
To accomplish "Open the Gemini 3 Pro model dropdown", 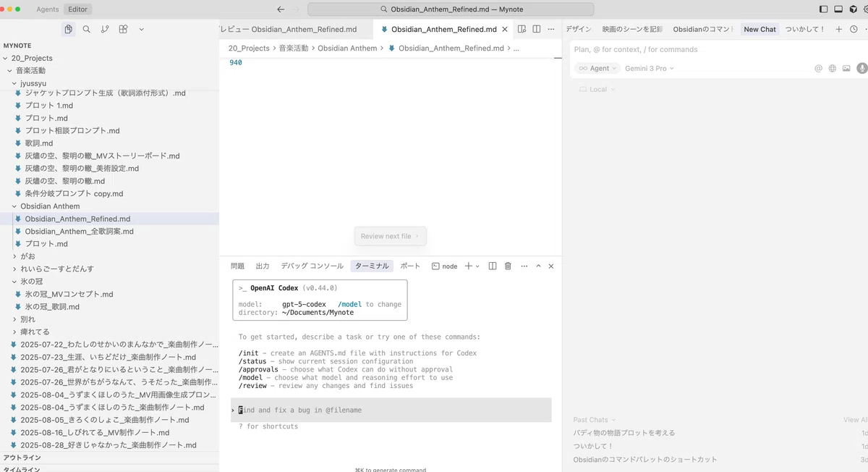I will [x=650, y=68].
